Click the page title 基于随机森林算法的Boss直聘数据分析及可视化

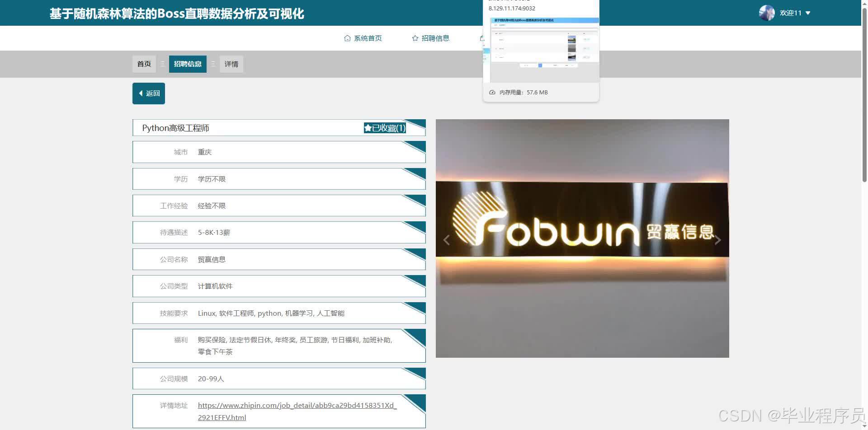(x=177, y=14)
